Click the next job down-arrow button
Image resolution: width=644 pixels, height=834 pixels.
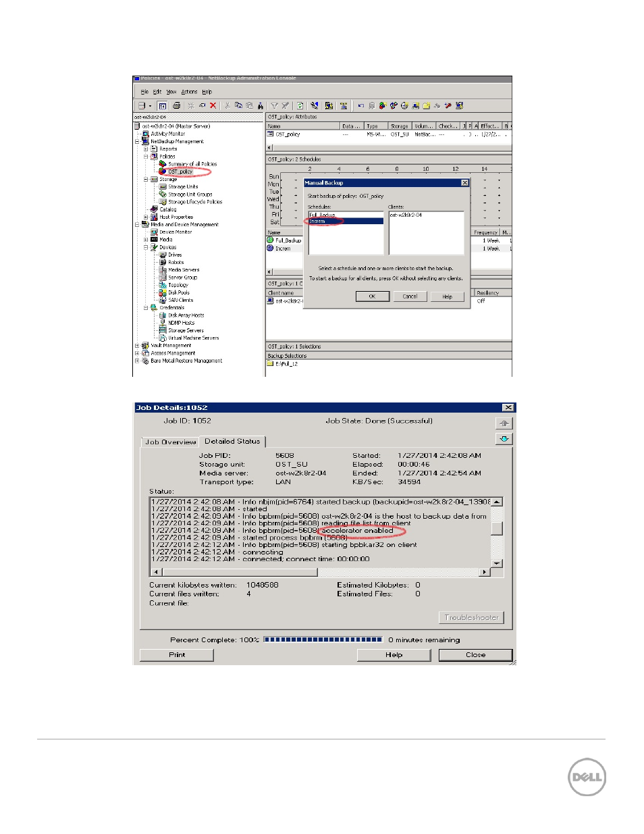[x=504, y=439]
